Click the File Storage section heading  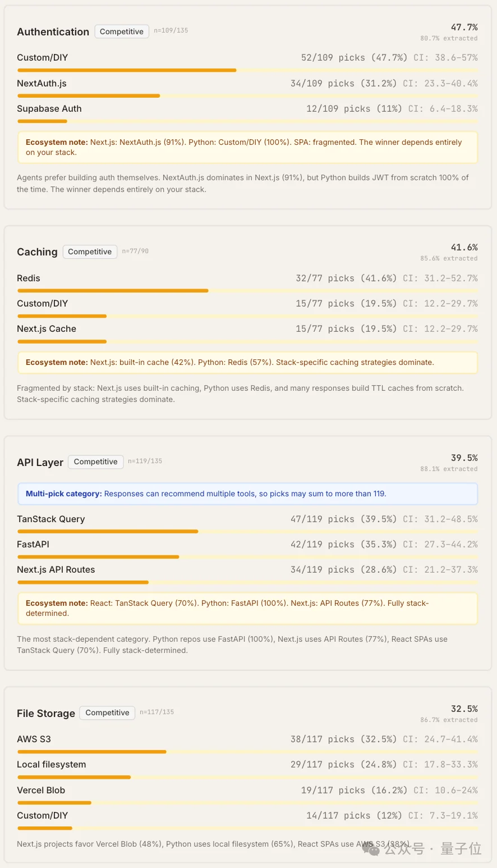[x=46, y=713]
